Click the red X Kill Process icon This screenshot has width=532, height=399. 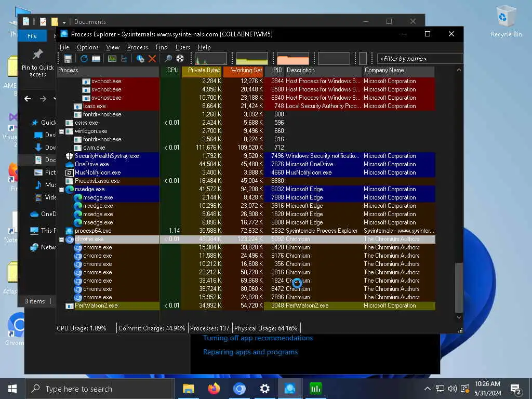(x=152, y=59)
